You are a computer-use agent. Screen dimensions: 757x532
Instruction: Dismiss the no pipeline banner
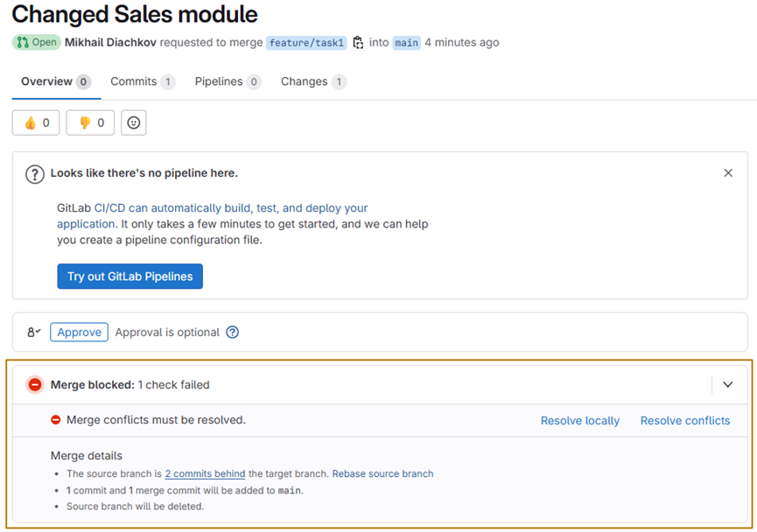point(728,173)
